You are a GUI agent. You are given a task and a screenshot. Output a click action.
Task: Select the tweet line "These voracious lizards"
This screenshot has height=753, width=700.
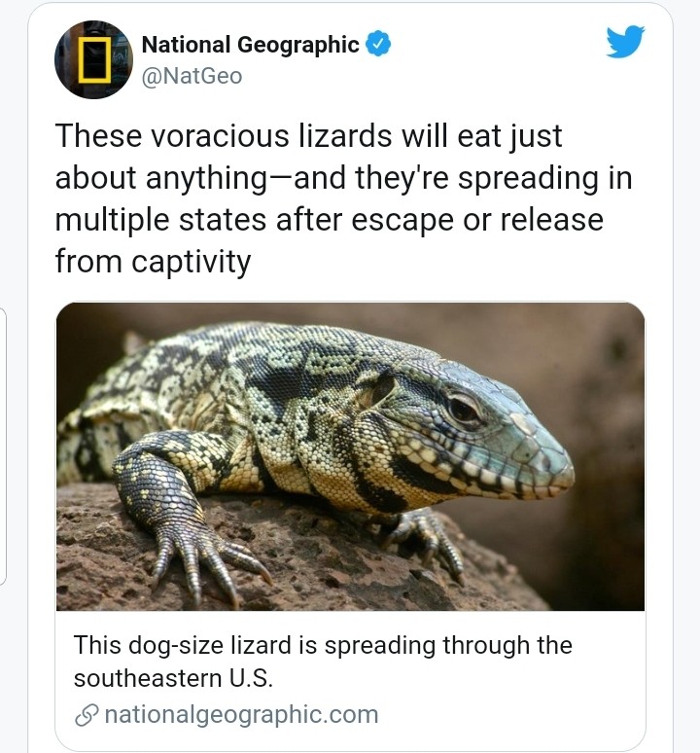pyautogui.click(x=223, y=135)
